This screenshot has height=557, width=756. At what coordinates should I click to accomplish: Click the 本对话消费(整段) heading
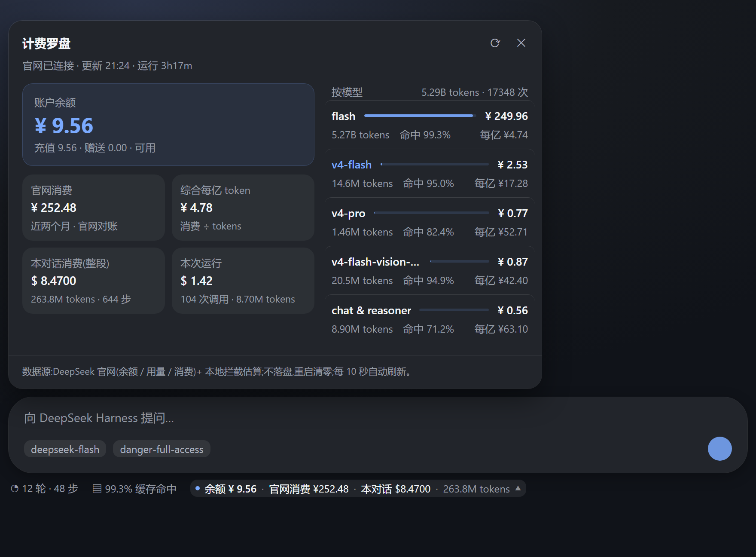[70, 263]
